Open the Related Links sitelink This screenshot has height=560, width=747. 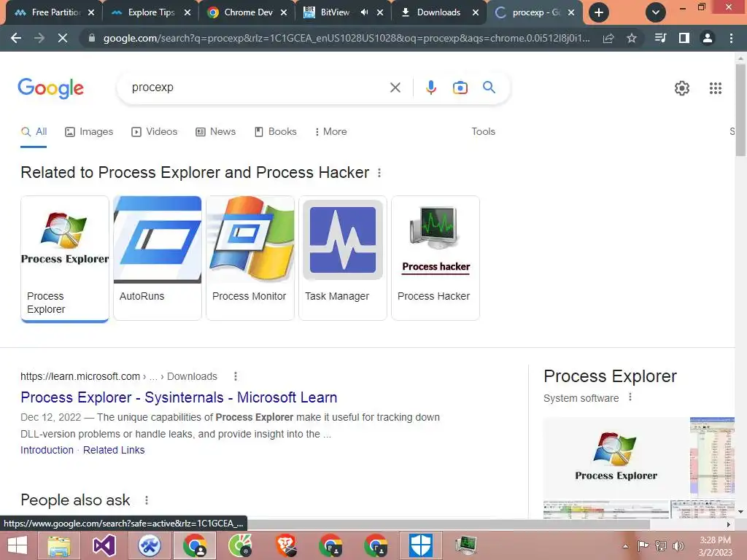click(114, 450)
